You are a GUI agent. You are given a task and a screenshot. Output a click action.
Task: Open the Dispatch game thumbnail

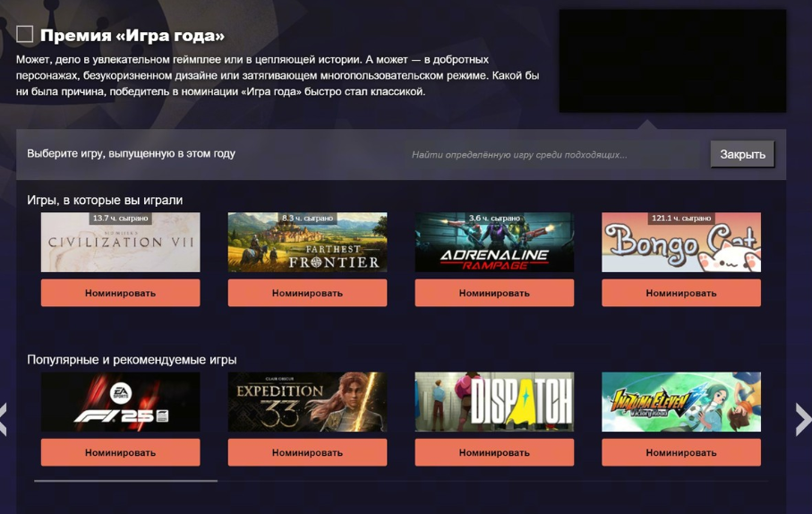tap(494, 401)
